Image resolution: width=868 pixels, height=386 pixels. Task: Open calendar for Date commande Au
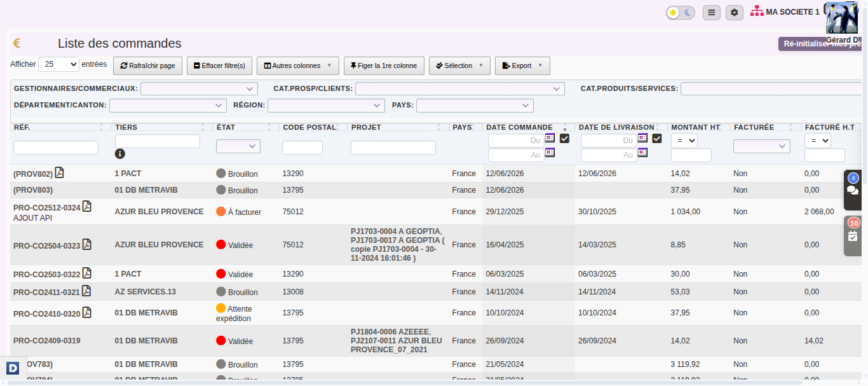pyautogui.click(x=550, y=152)
